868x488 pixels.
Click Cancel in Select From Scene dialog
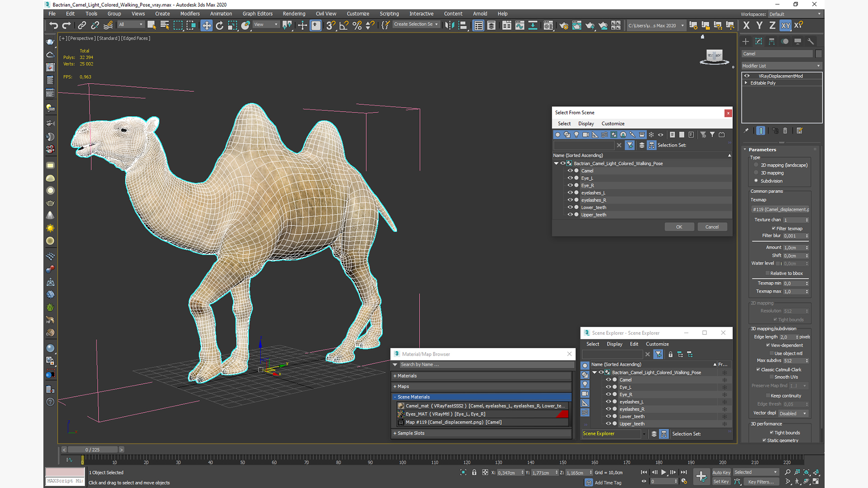click(712, 227)
